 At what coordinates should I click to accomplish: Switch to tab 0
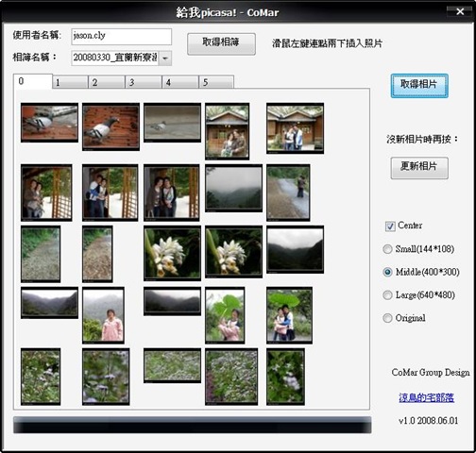[33, 81]
